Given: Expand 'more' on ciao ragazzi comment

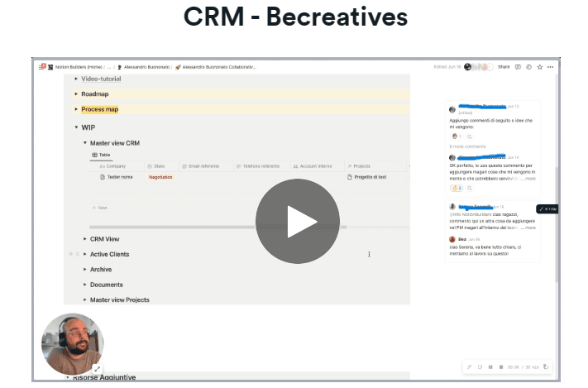Looking at the screenshot, I should tap(530, 228).
